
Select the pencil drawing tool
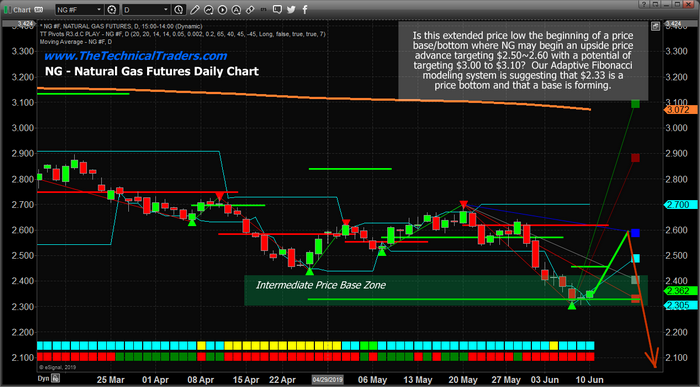[x=195, y=9]
